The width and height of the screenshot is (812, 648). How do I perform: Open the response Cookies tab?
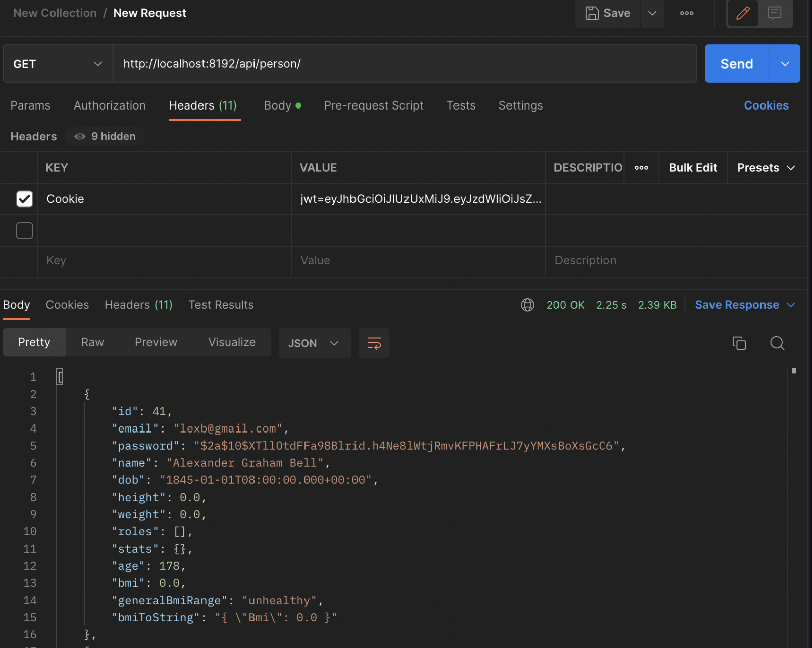point(67,305)
